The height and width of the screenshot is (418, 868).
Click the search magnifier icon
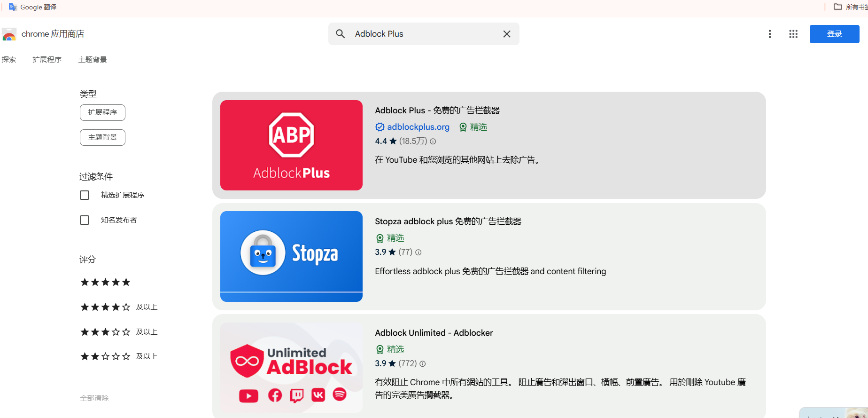(x=341, y=34)
